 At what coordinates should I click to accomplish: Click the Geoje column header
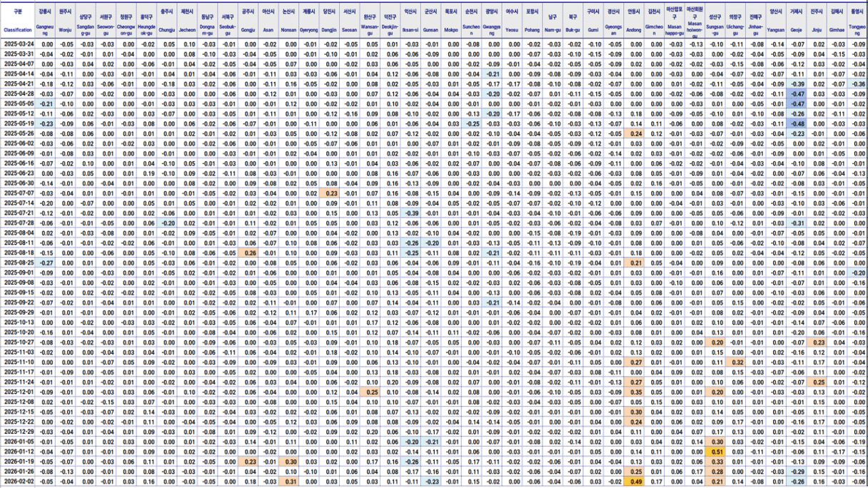point(796,21)
